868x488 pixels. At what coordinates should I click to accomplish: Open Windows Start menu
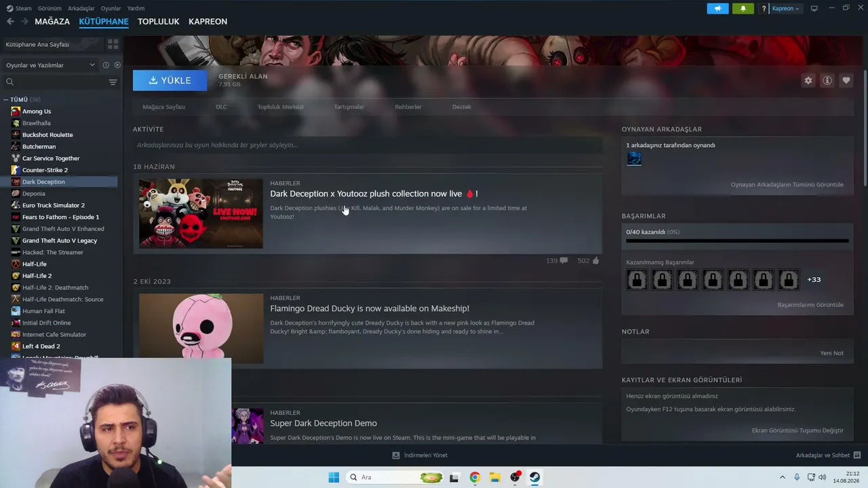click(x=334, y=477)
